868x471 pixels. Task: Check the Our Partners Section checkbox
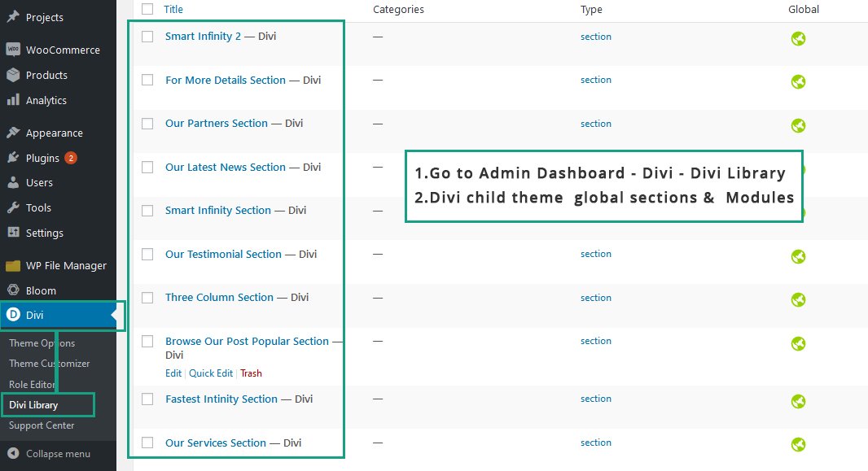pyautogui.click(x=147, y=124)
